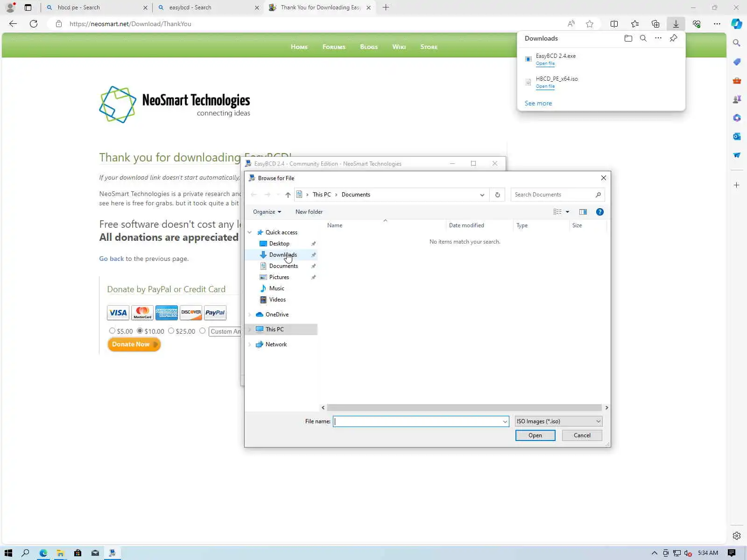747x560 pixels.
Task: Open Microsoft Store from taskbar
Action: [x=78, y=553]
